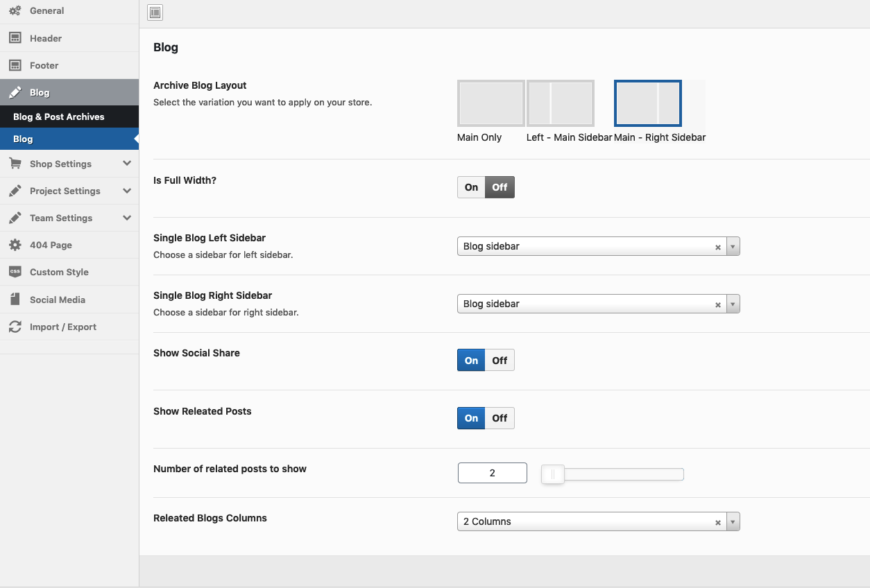The width and height of the screenshot is (870, 588).
Task: Click the Import / Export refresh icon
Action: click(x=15, y=327)
